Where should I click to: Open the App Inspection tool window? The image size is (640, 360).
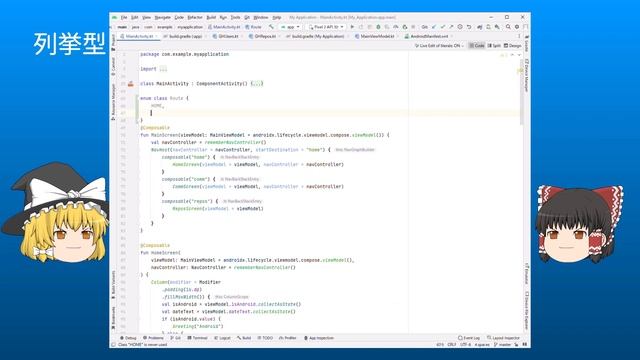(319, 338)
